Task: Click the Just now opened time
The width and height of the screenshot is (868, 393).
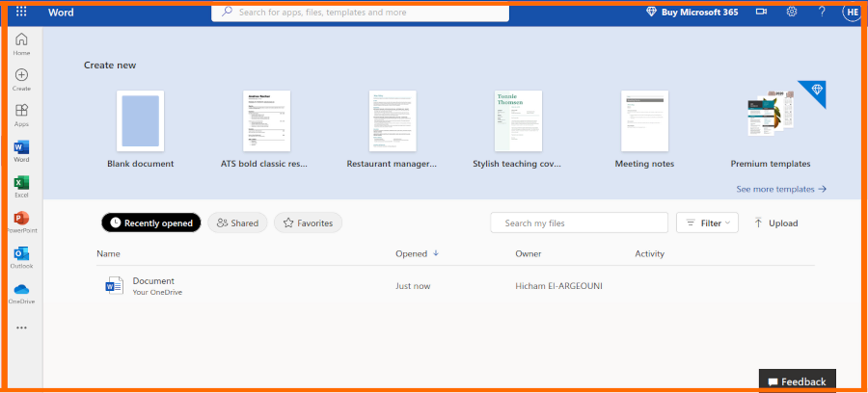Action: [413, 286]
